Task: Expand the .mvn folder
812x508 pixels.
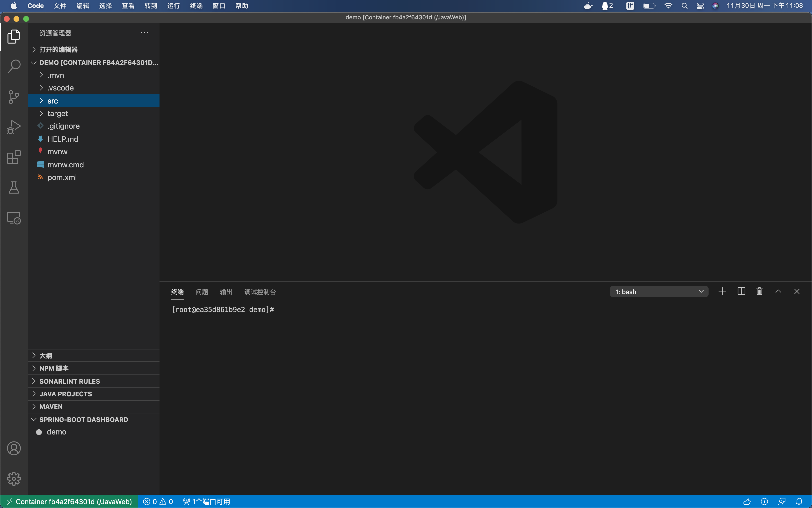Action: 94,75
